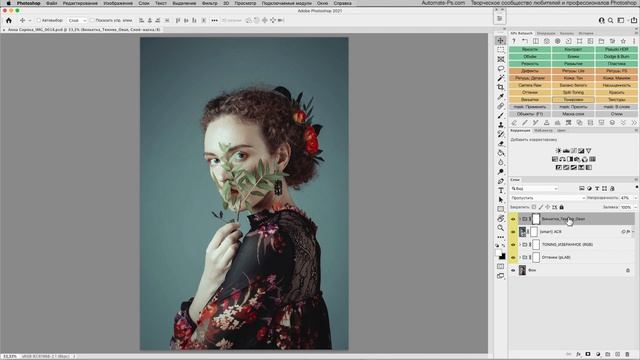The image size is (640, 360).
Task: Select the Healing Brush tool
Action: click(501, 106)
